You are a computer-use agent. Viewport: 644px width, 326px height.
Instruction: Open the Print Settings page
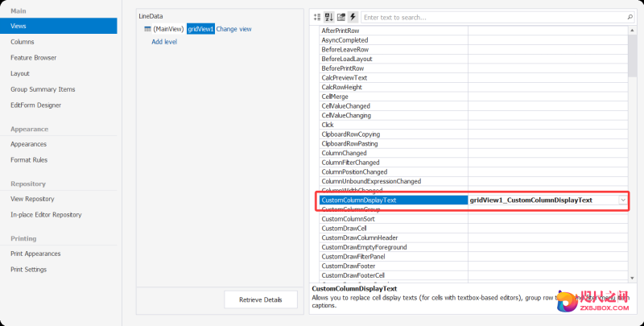click(29, 270)
